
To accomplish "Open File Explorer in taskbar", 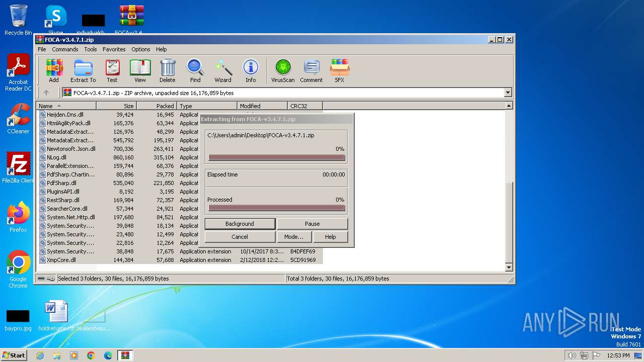I will (57, 355).
